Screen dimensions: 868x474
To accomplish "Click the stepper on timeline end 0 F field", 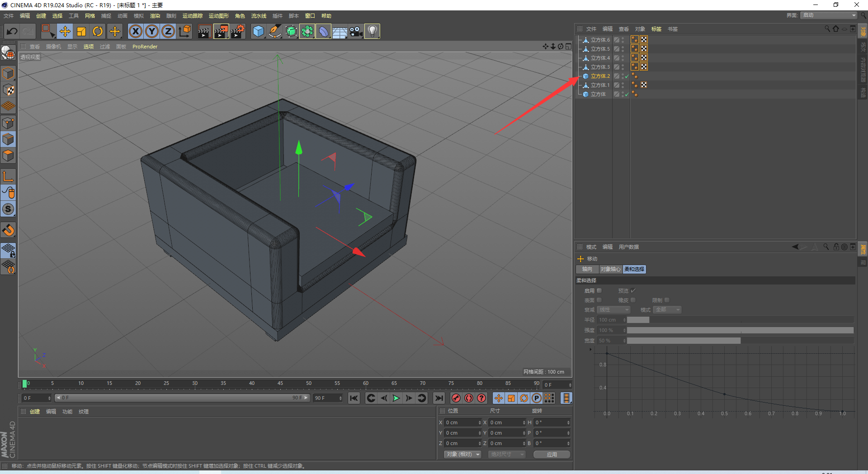I will click(570, 385).
